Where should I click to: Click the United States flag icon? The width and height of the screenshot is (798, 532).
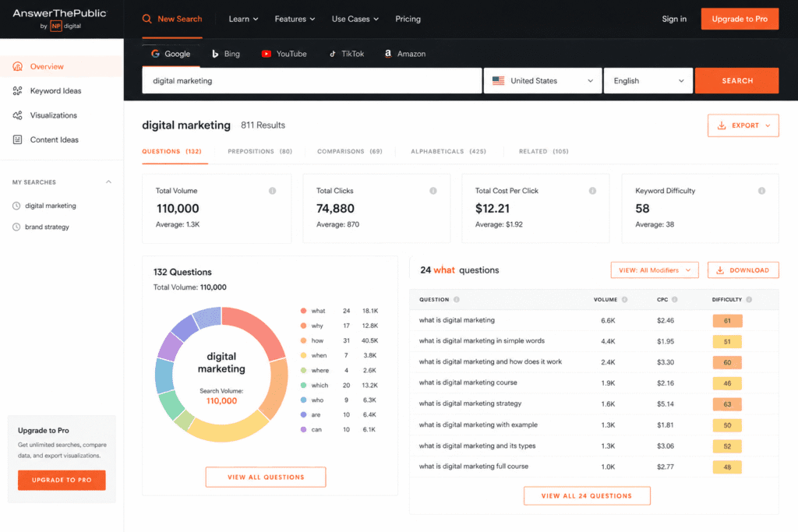point(498,81)
